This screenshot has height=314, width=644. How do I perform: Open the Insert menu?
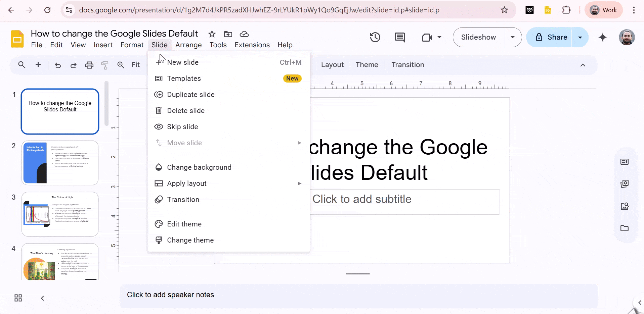click(x=103, y=45)
